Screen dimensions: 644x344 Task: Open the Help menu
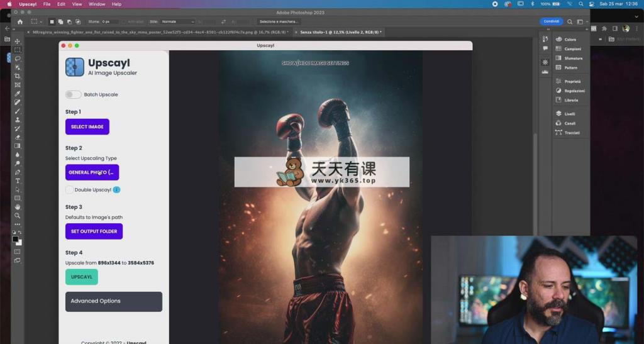[116, 4]
